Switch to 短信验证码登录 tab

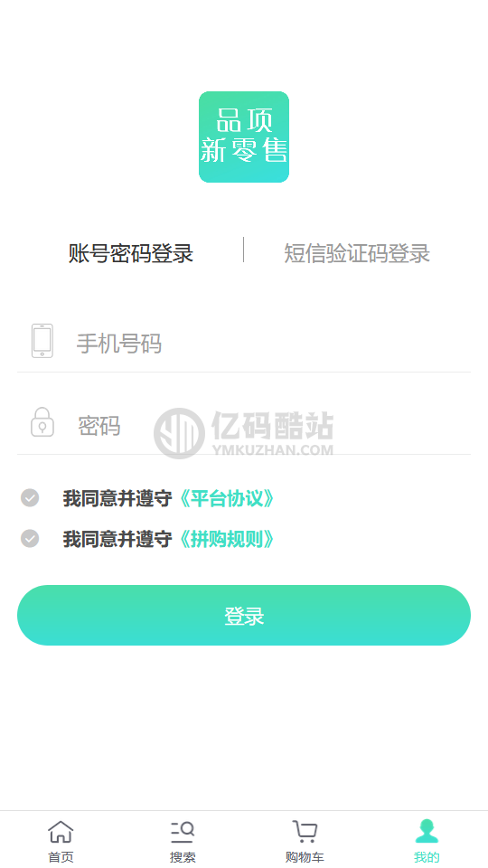357,253
